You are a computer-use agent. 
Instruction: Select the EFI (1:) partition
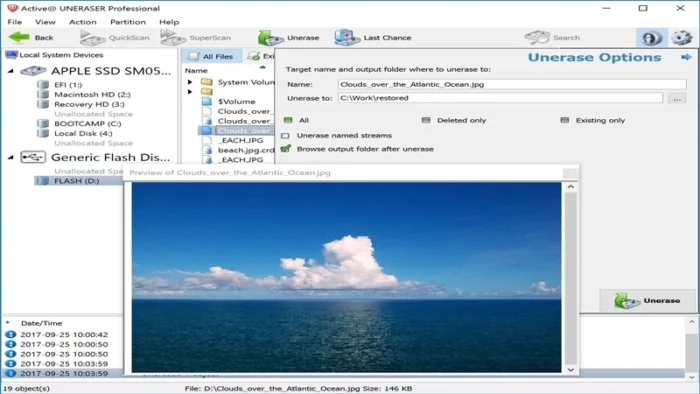pyautogui.click(x=60, y=84)
